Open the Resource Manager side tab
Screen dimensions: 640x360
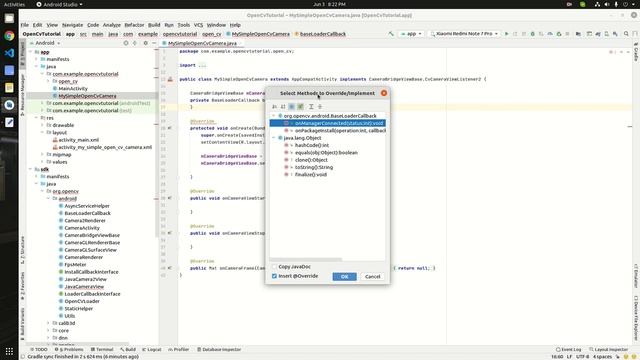[x=22, y=95]
